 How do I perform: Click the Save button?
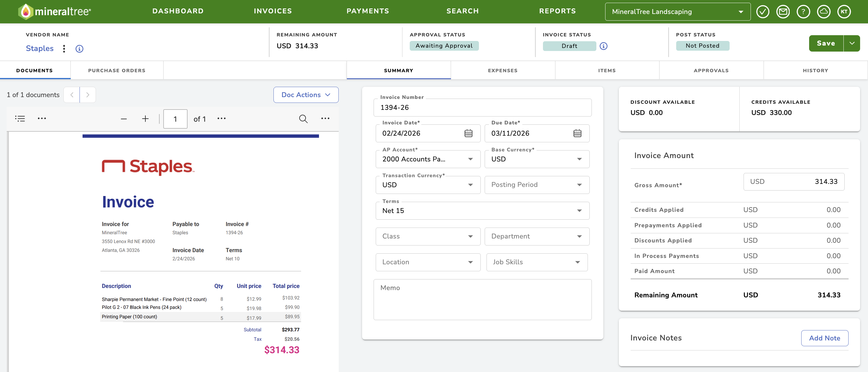click(x=826, y=43)
